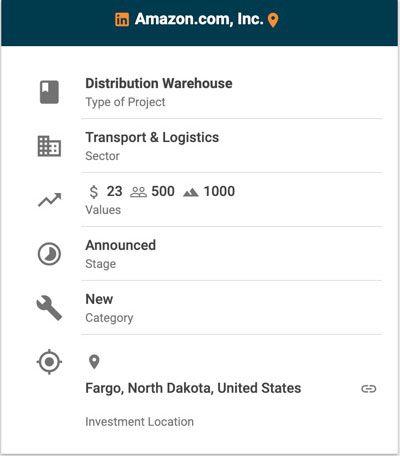This screenshot has width=400, height=456.
Task: Click the mountain icon next to 1000
Action: pos(191,192)
